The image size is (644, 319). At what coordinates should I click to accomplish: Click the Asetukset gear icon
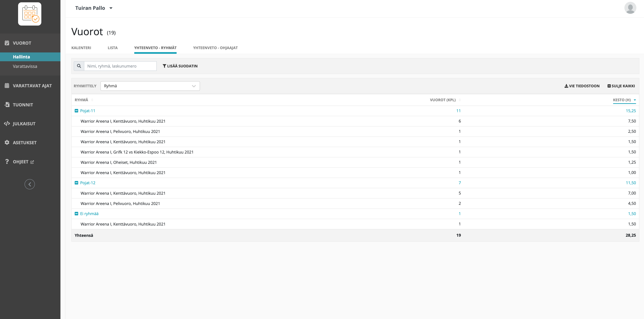[7, 143]
